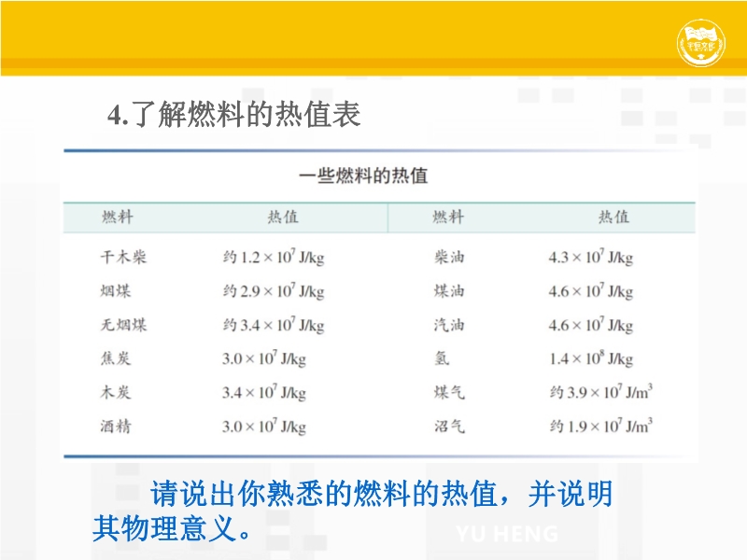Click the 煤油 value 4.6 × 10⁷ J/kg
The width and height of the screenshot is (747, 560).
click(590, 291)
